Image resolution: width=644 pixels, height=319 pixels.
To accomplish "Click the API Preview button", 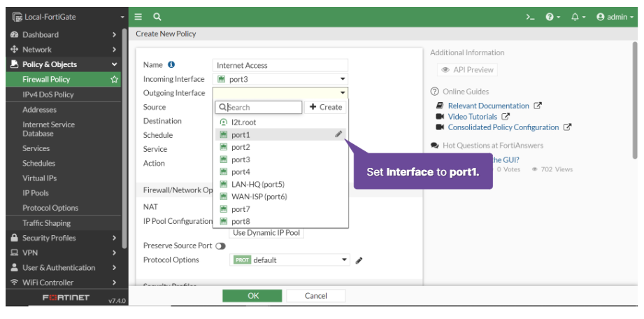I will tap(467, 70).
